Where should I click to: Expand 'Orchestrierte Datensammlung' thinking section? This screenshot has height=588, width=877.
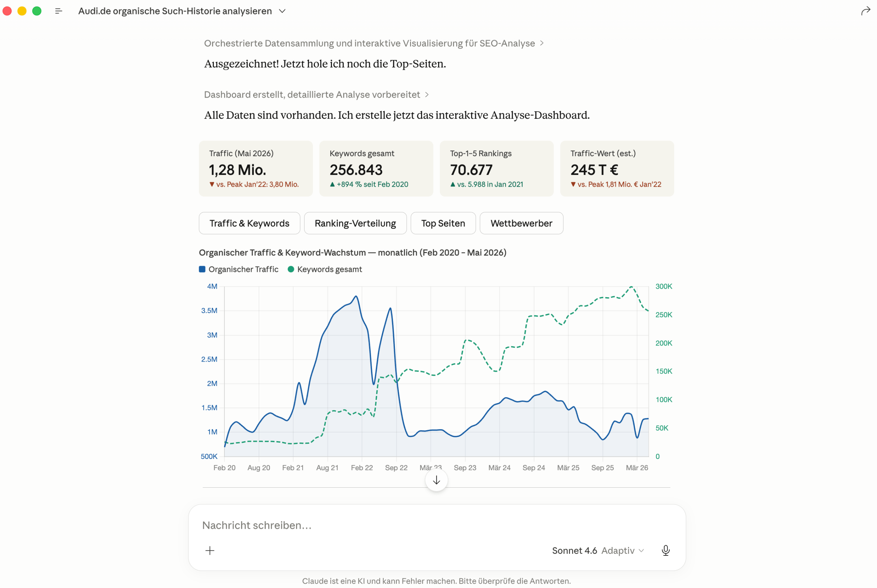click(374, 43)
